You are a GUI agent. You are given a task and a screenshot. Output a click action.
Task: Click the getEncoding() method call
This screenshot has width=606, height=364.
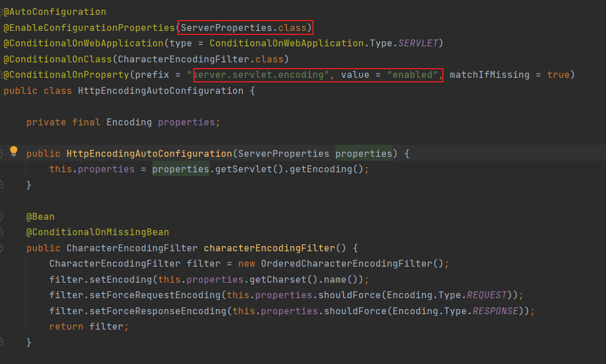327,169
